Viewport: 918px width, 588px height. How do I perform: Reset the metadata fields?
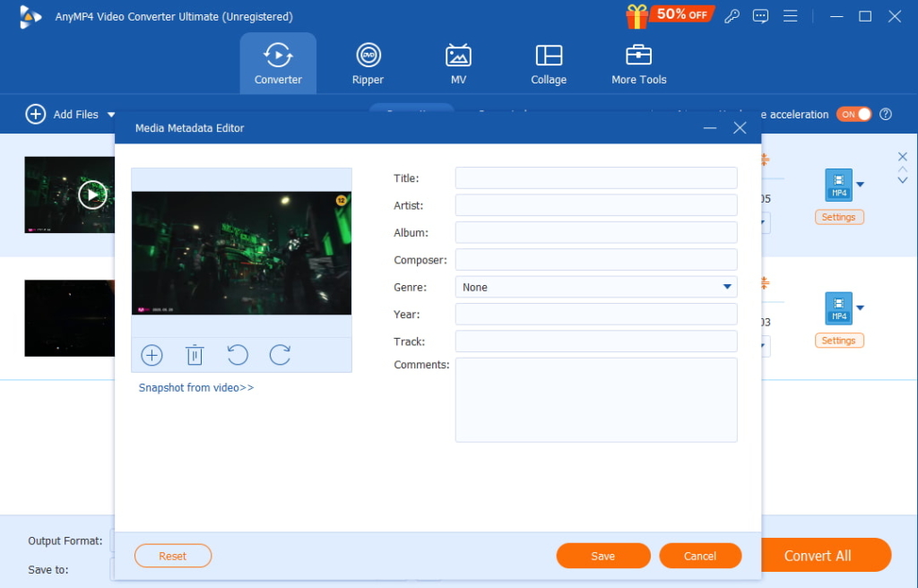[172, 556]
